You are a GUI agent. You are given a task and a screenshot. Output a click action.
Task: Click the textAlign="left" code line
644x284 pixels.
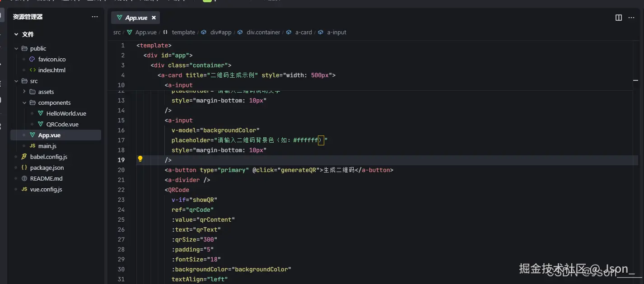(x=200, y=279)
